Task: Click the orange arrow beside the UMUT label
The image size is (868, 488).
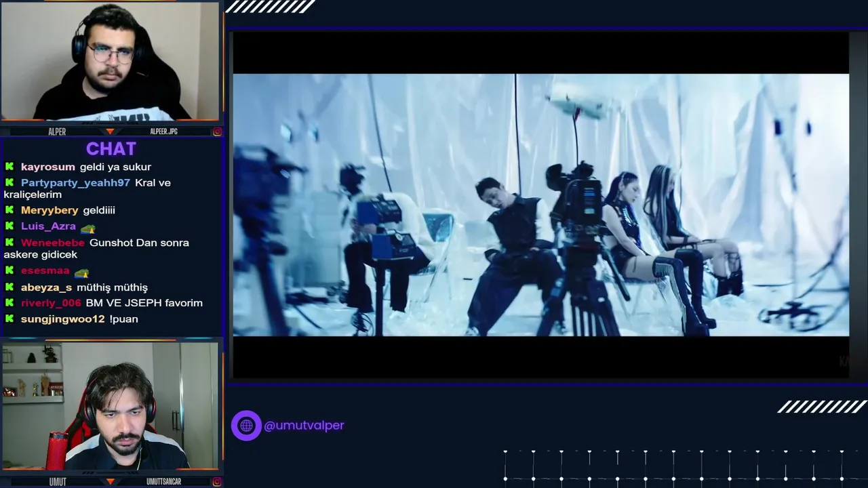Action: coord(110,482)
